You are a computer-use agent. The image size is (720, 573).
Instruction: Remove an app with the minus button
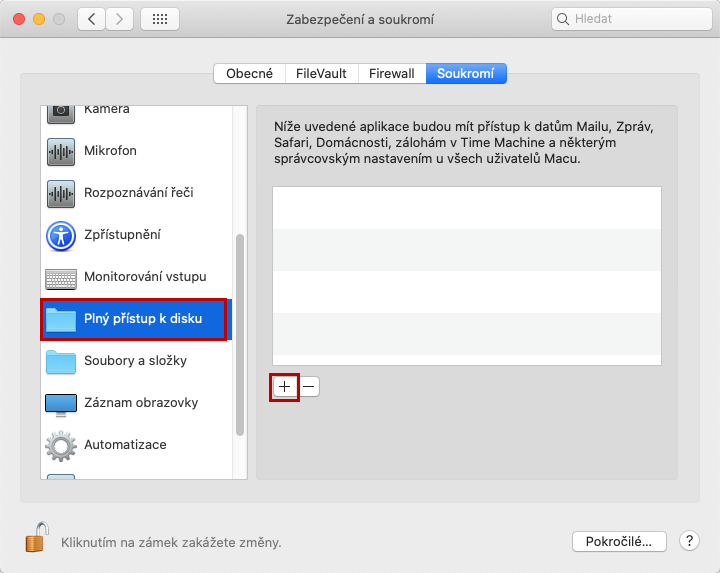point(310,386)
